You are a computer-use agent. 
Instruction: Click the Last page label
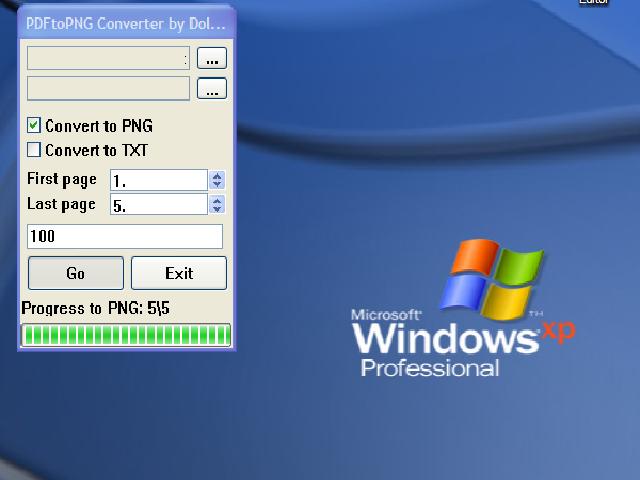coord(61,204)
